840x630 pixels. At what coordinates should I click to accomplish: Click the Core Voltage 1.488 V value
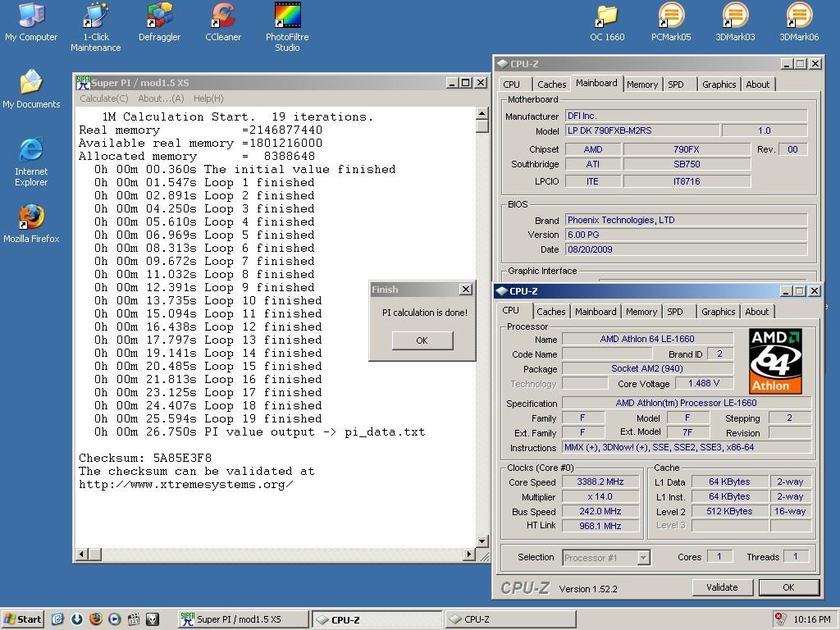coord(704,383)
